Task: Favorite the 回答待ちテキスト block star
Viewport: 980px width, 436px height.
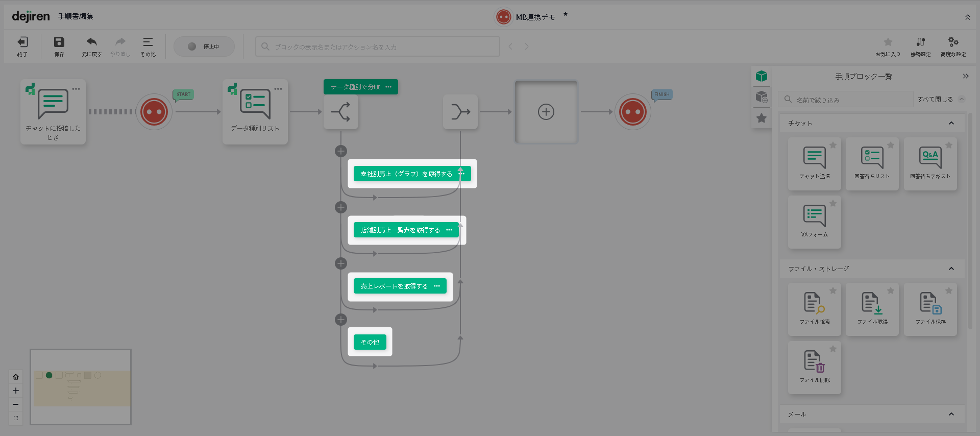Action: (x=949, y=145)
